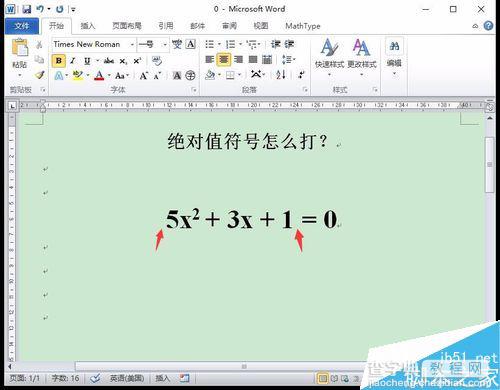Toggle Underline formatting button
Viewport: 500px width, 390px height.
point(87,61)
